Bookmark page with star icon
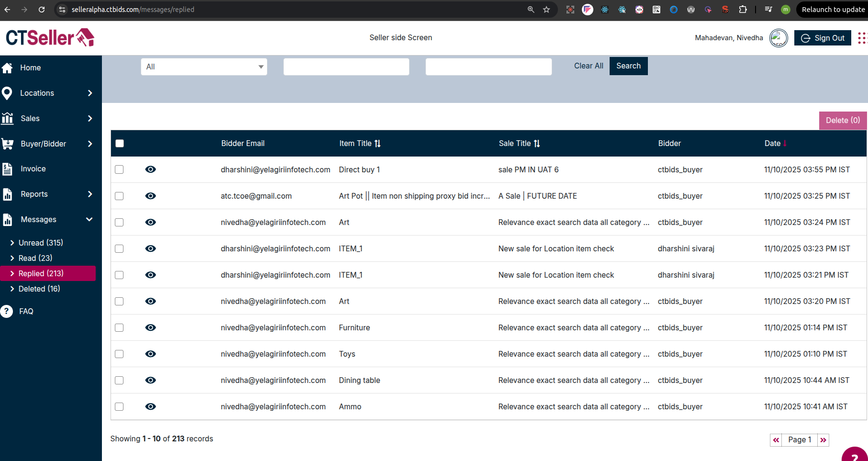Screen dimensions: 868x461 pyautogui.click(x=546, y=10)
